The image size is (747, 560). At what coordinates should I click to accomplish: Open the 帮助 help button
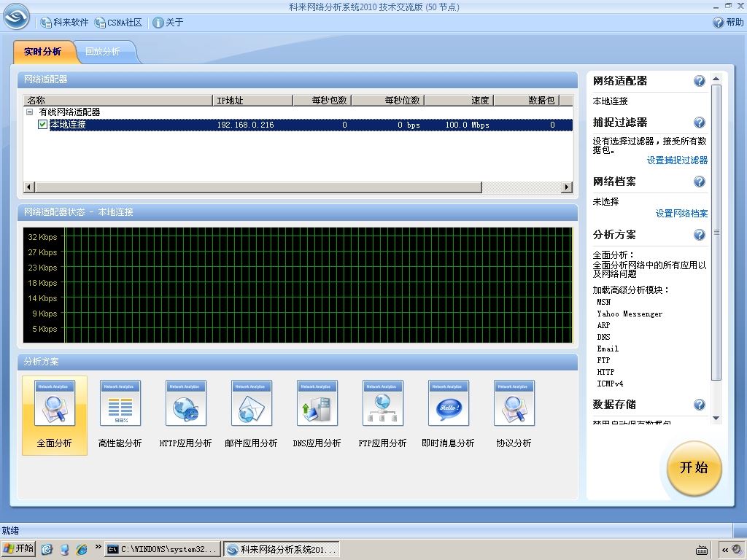coord(728,23)
